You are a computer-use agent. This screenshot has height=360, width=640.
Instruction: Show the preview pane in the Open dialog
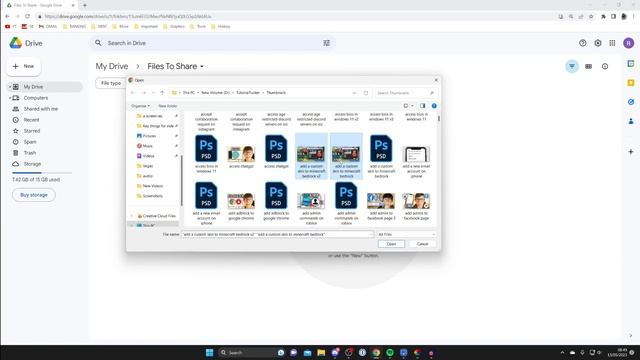click(x=422, y=106)
